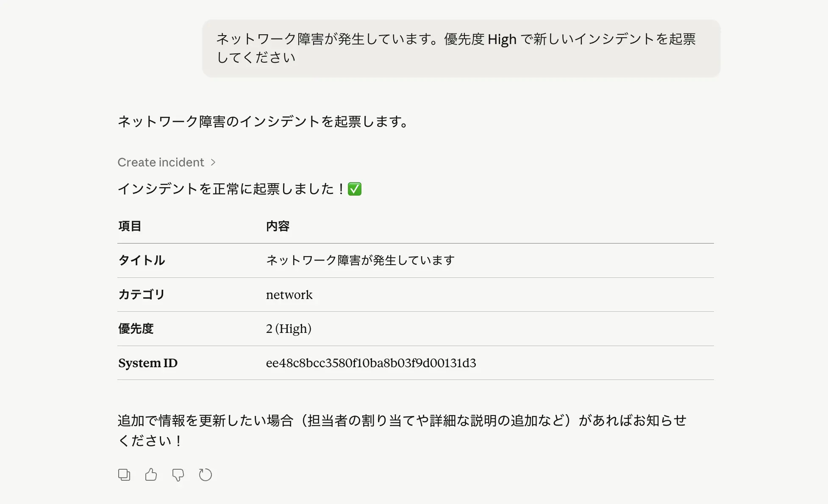Click the "2 (High)" priority value

point(289,329)
